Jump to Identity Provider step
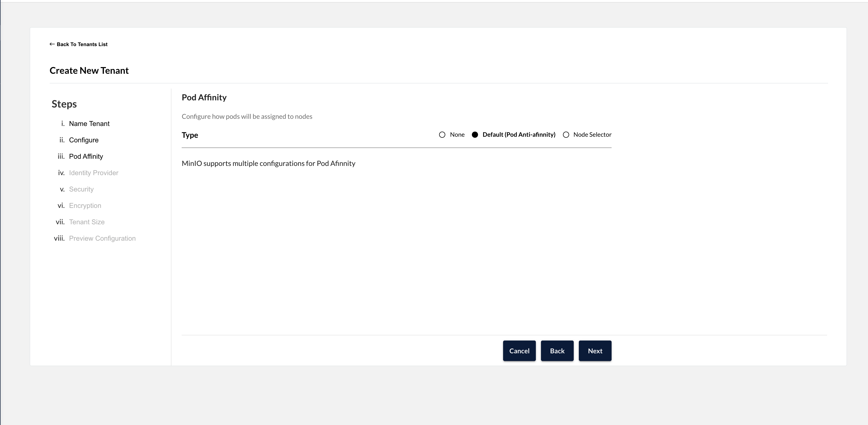This screenshot has width=868, height=425. tap(94, 173)
